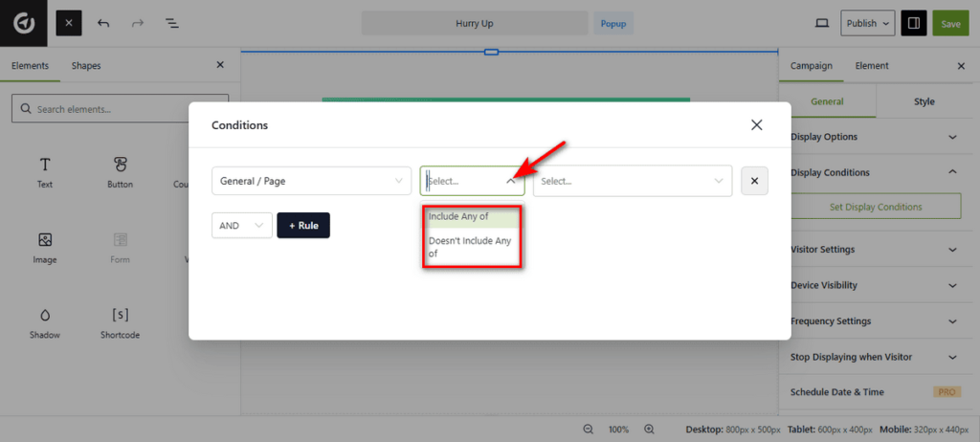Click the + Rule button
The height and width of the screenshot is (442, 980).
click(x=303, y=226)
